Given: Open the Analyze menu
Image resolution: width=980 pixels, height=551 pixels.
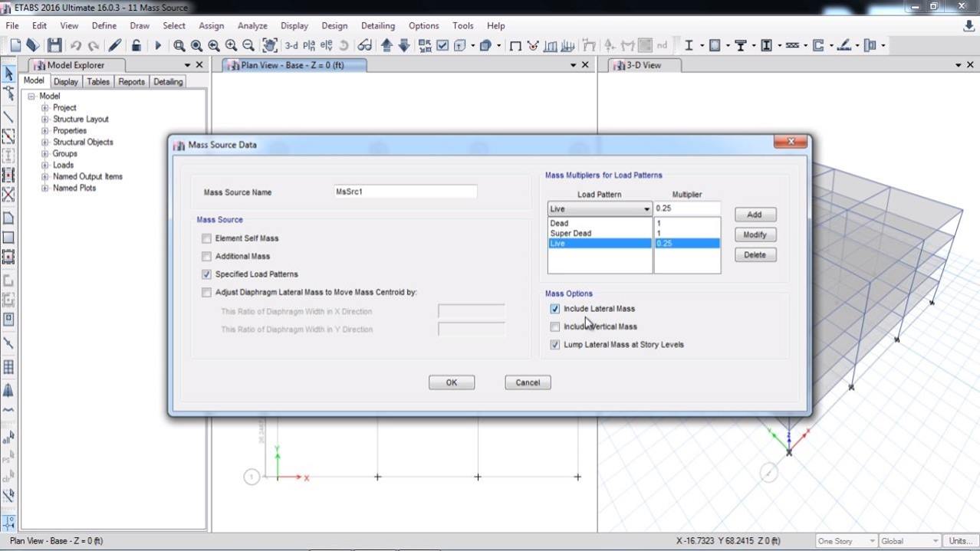Looking at the screenshot, I should click(252, 25).
